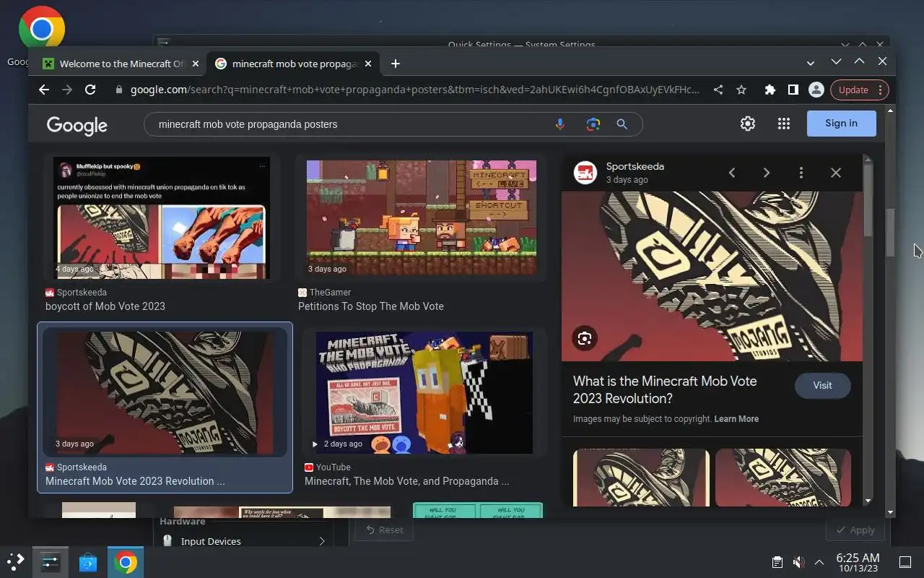Open the Google apps grid
The image size is (924, 578).
click(x=784, y=124)
